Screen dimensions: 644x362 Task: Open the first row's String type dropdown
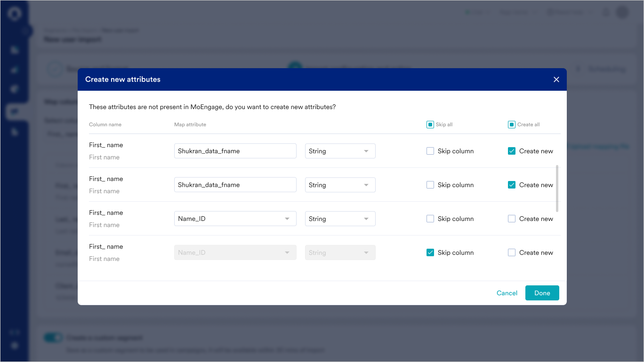[340, 151]
